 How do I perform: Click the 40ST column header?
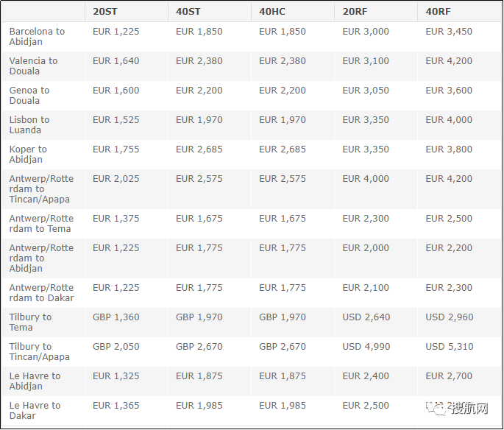[188, 12]
